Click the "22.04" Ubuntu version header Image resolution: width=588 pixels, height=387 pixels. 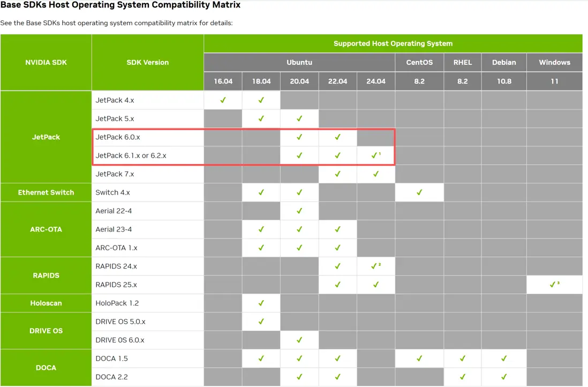[337, 81]
